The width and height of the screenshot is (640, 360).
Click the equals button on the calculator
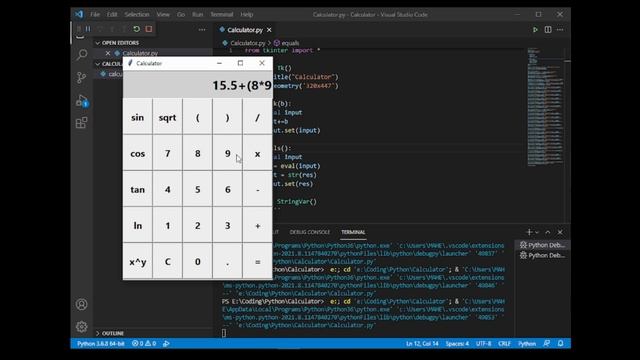pyautogui.click(x=258, y=262)
